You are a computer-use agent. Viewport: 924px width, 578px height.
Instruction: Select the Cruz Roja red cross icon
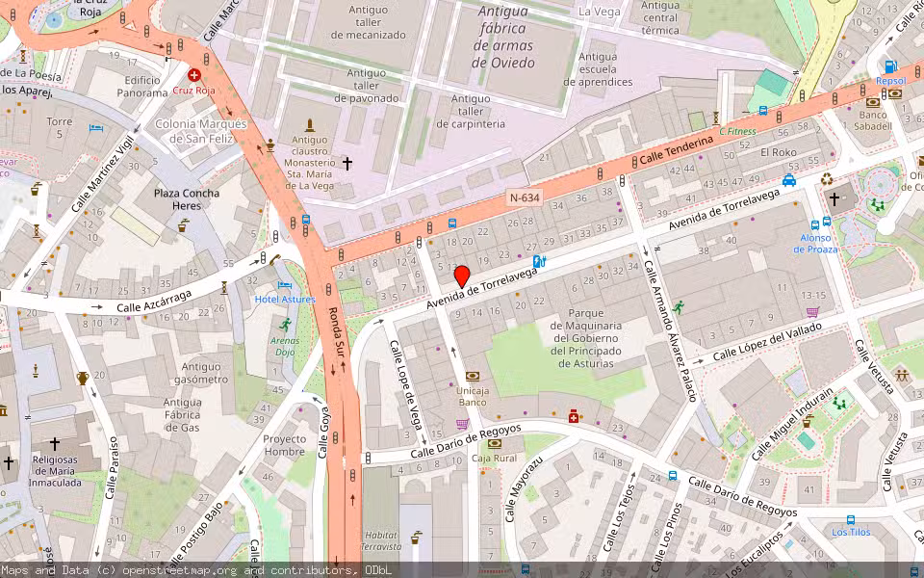tap(193, 75)
